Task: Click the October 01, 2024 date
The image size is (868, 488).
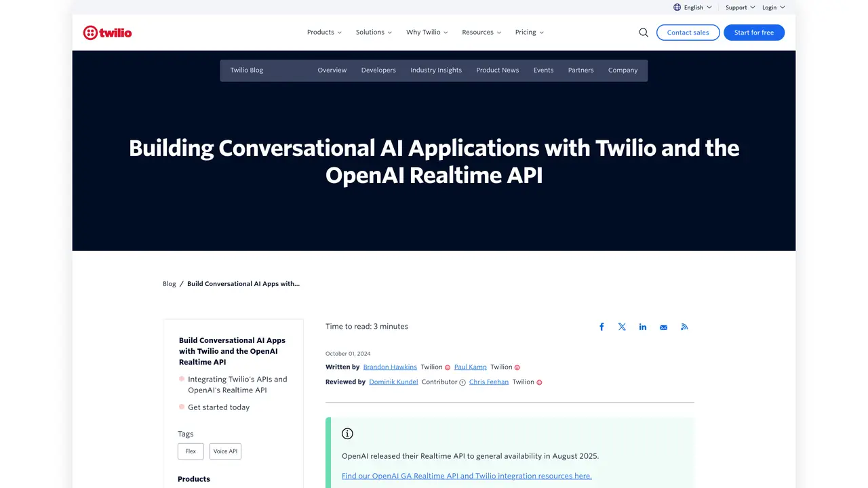Action: [348, 354]
